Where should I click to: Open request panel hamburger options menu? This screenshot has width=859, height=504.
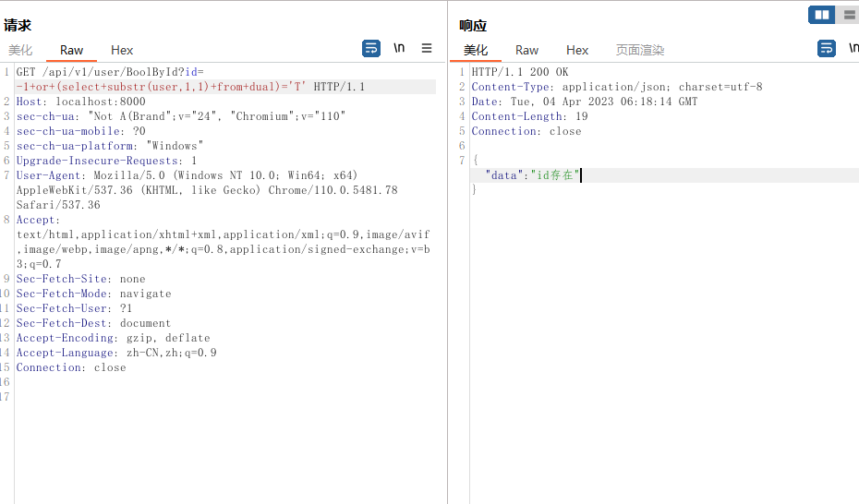[427, 48]
